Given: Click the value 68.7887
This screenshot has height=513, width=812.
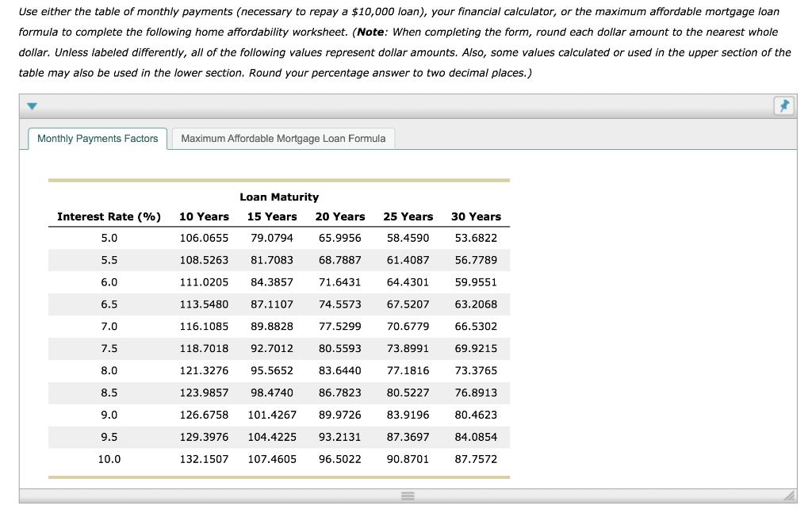Looking at the screenshot, I should (340, 260).
